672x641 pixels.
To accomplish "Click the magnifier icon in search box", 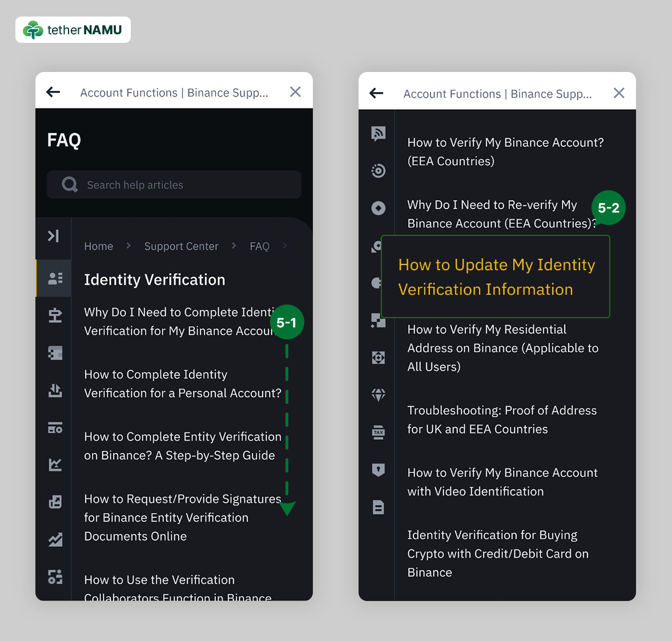I will coord(70,185).
